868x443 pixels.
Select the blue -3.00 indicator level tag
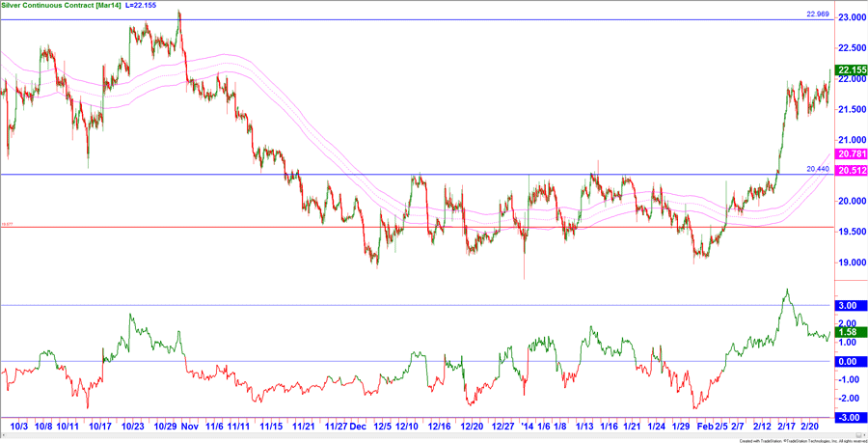point(850,417)
